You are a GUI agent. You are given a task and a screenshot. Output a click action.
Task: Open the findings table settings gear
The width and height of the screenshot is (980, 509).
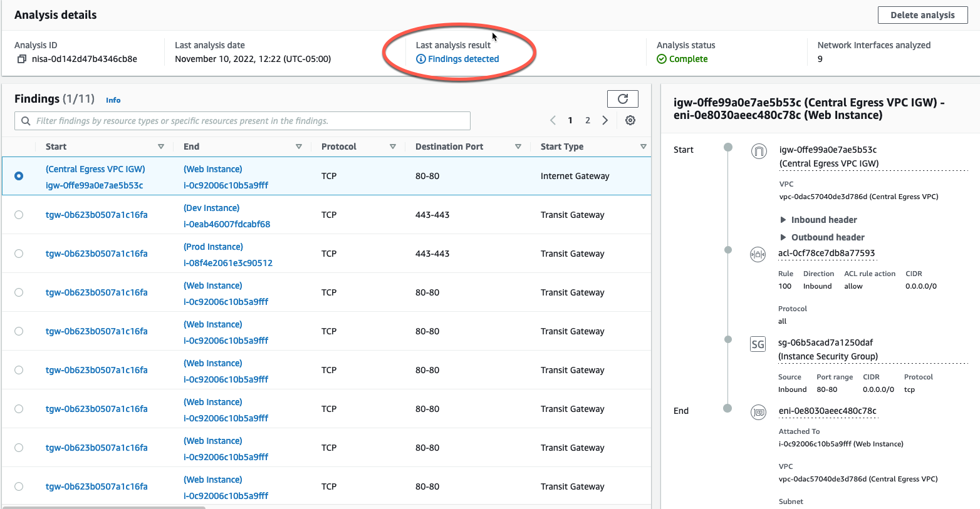click(x=630, y=120)
